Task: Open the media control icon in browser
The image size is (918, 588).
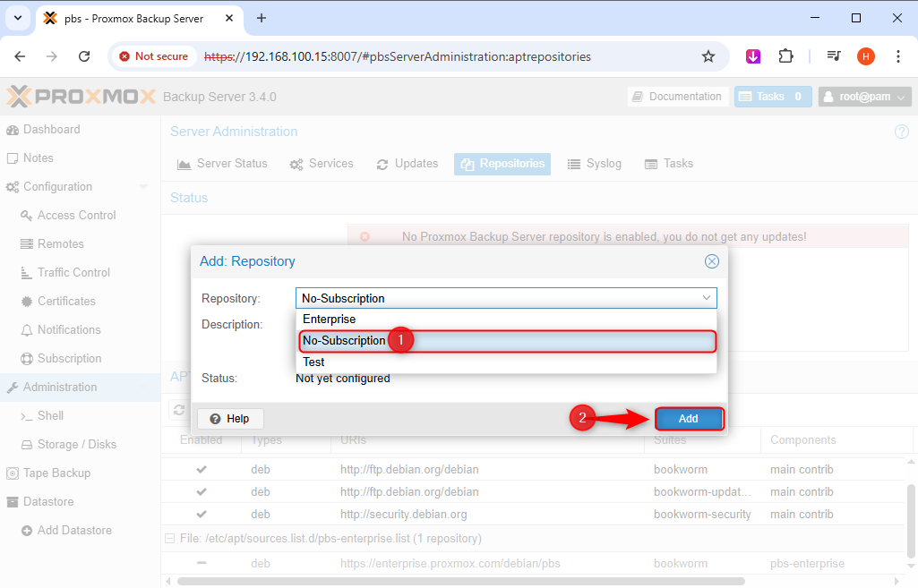Action: tap(834, 56)
